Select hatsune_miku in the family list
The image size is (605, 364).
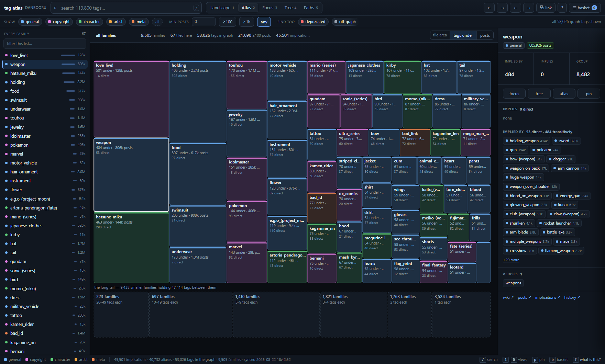(45, 73)
